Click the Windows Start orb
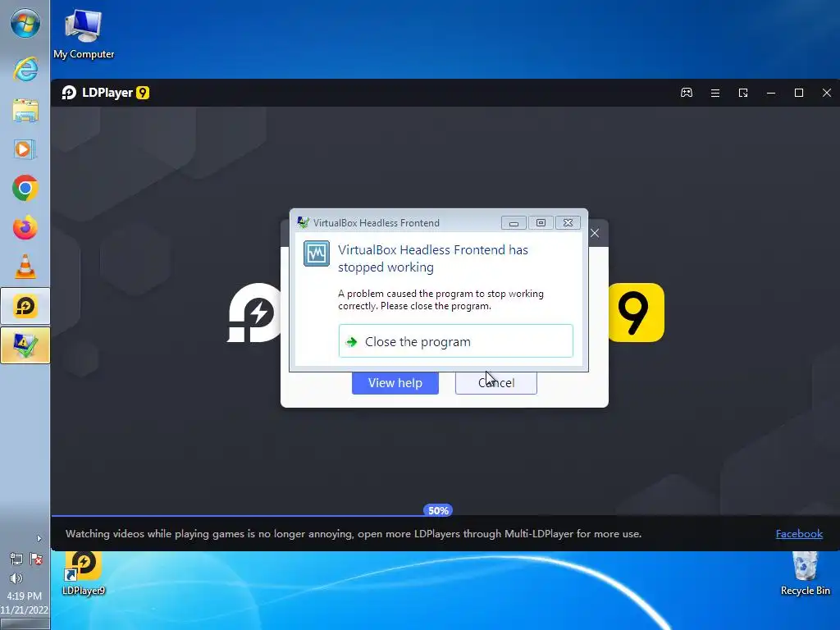 click(25, 24)
